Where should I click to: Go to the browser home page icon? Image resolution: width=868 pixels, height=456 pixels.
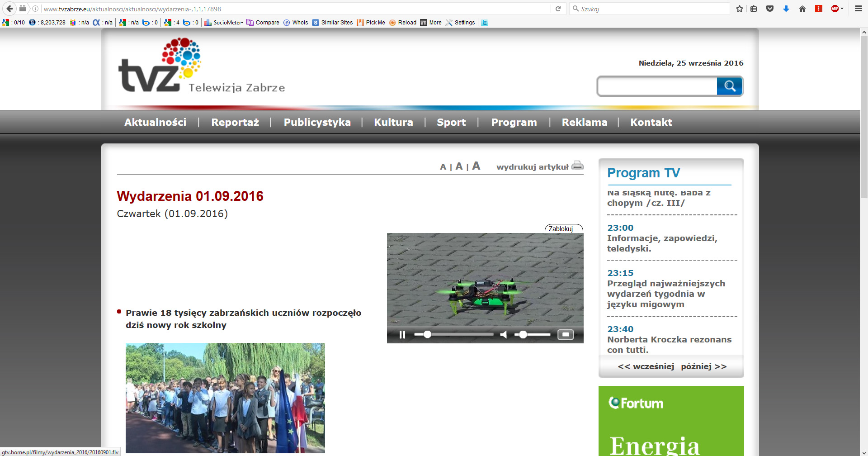(x=802, y=9)
